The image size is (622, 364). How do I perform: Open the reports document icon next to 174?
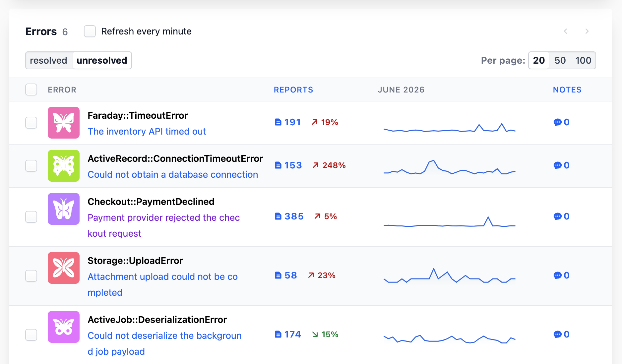click(x=278, y=334)
